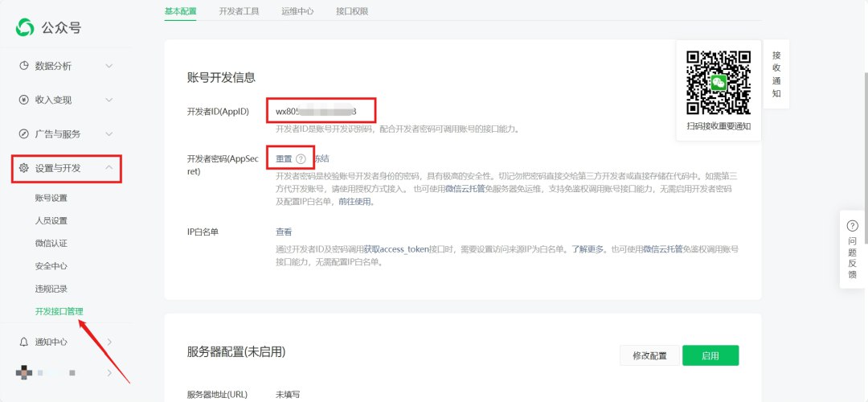868x402 pixels.
Task: Switch to the 运维中心 tab
Action: (x=297, y=11)
